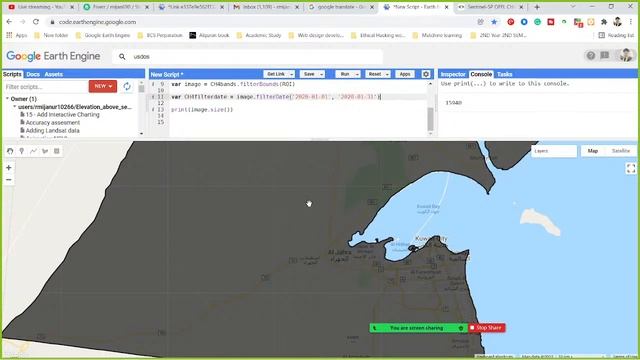Zoom in the map with plus button

tap(9, 168)
